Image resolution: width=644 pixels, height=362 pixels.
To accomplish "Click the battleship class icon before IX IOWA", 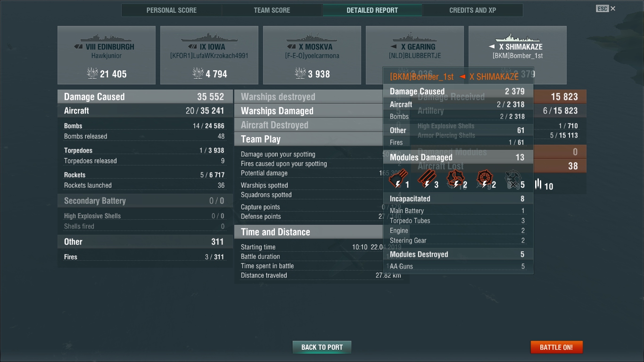I will [x=192, y=47].
